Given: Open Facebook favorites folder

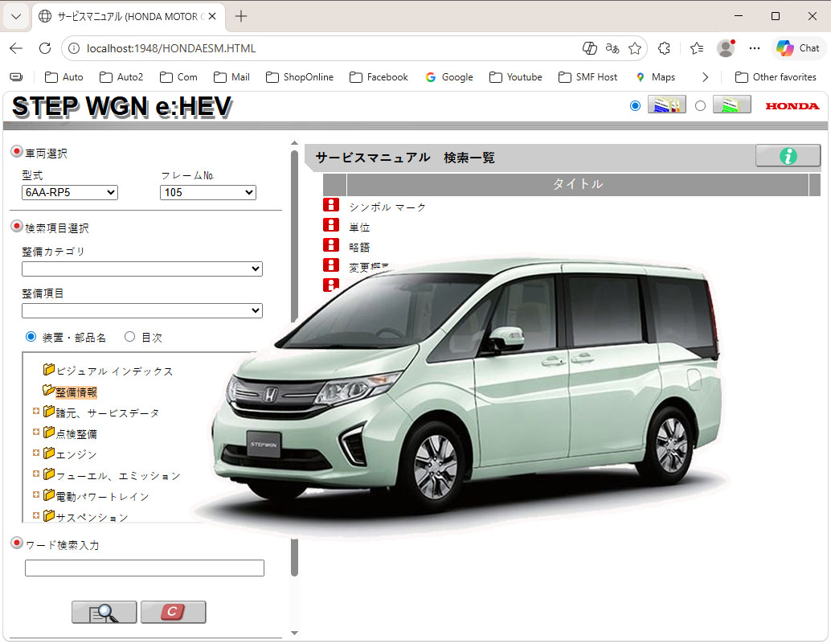Looking at the screenshot, I should tap(379, 77).
